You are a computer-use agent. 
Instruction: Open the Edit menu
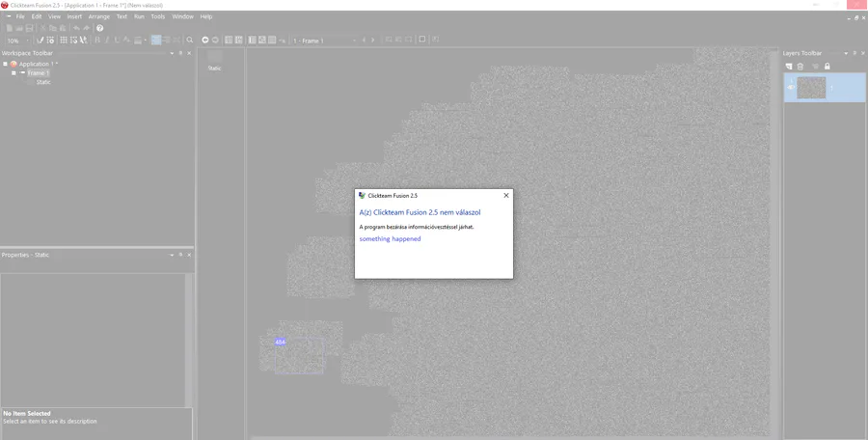coord(37,16)
